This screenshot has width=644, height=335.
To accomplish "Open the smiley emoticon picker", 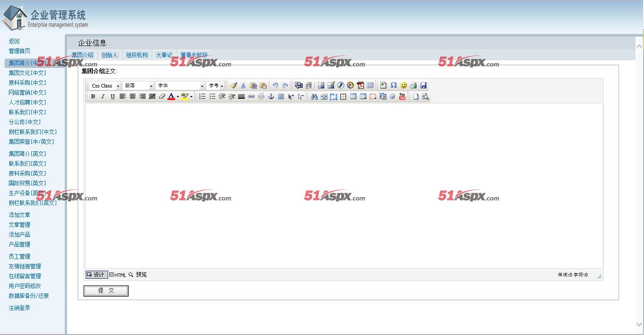I will [x=403, y=85].
